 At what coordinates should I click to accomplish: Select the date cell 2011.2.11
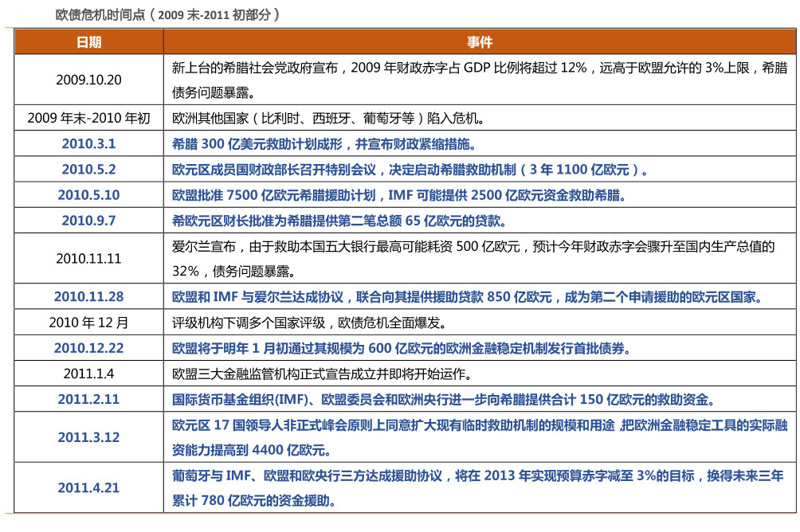coord(88,399)
